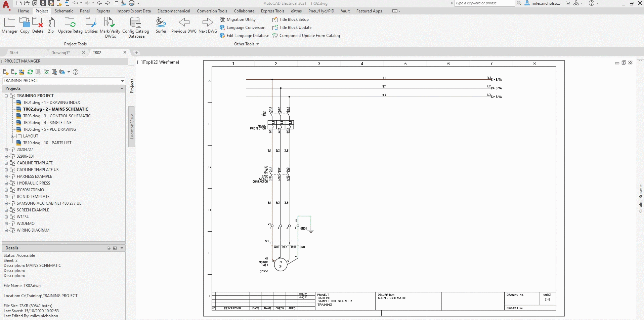
Task: Click the Publish/Plot printer icon
Action: point(62,72)
